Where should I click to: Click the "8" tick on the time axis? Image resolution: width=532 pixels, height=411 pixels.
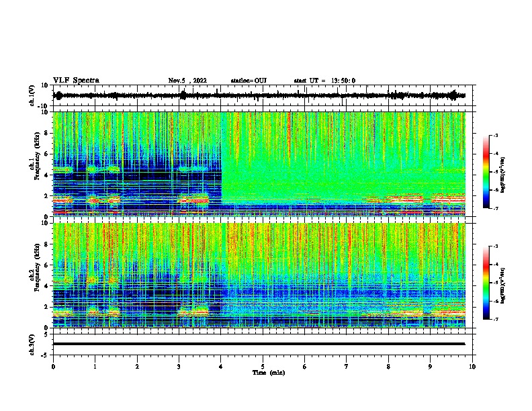tap(388, 367)
